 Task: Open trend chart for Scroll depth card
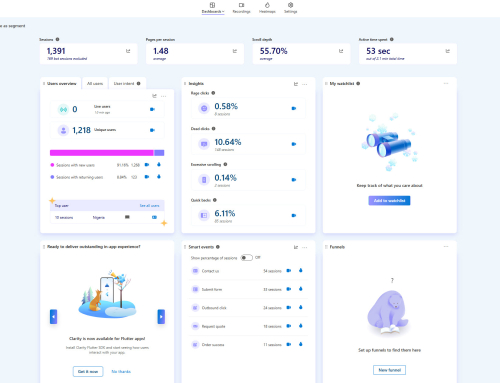coord(341,51)
